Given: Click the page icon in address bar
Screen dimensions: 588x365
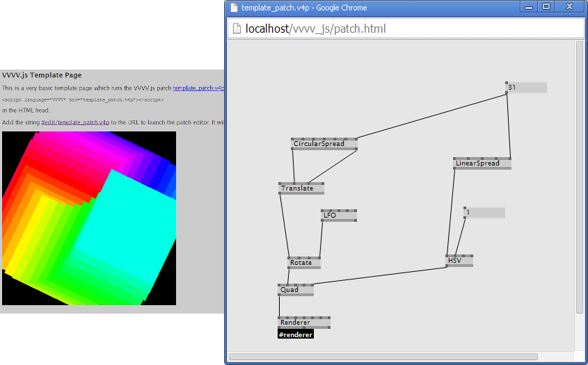Looking at the screenshot, I should point(237,29).
